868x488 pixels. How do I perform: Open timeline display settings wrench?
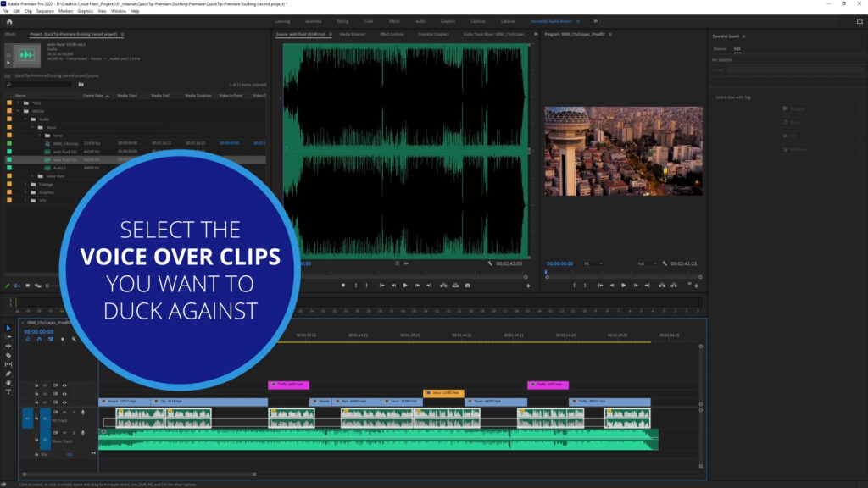(74, 340)
